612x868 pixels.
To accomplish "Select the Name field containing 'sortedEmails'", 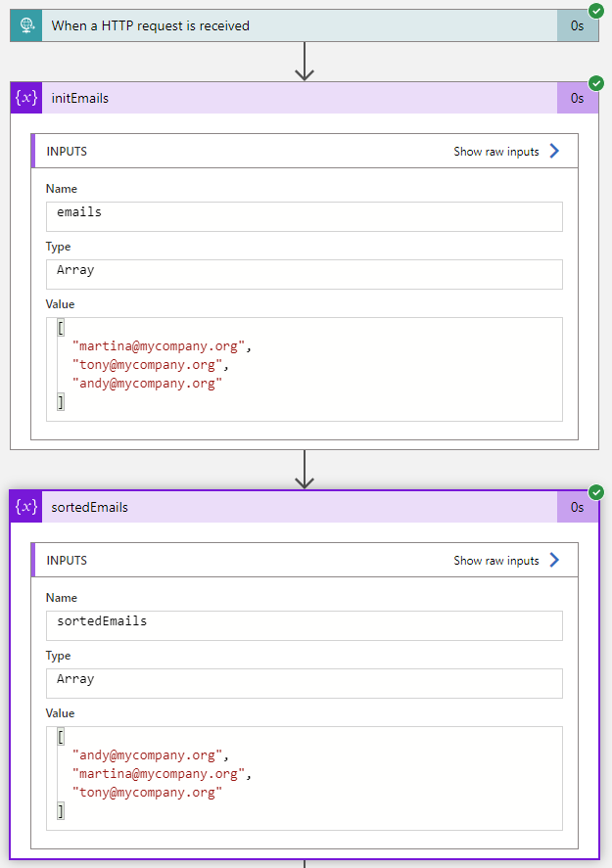I will click(x=304, y=625).
